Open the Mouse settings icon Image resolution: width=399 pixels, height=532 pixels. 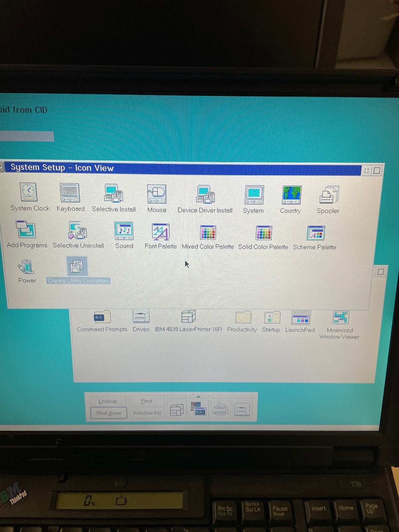[157, 194]
